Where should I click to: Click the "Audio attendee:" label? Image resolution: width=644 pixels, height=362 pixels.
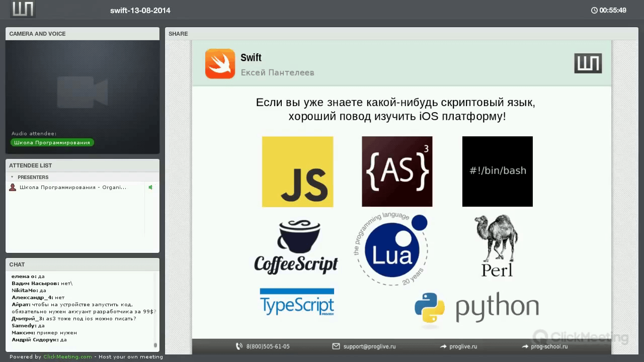34,134
